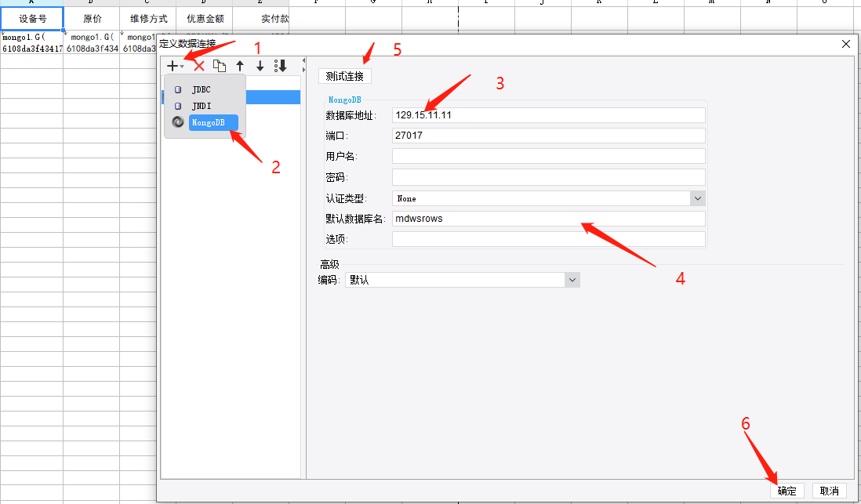Image resolution: width=861 pixels, height=504 pixels.
Task: Click the 默认数据库名 field
Action: [549, 219]
